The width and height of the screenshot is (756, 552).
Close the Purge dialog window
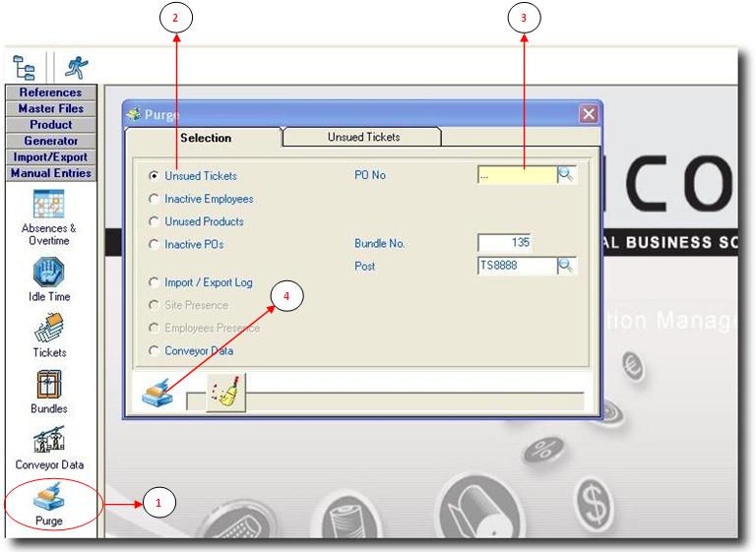589,114
